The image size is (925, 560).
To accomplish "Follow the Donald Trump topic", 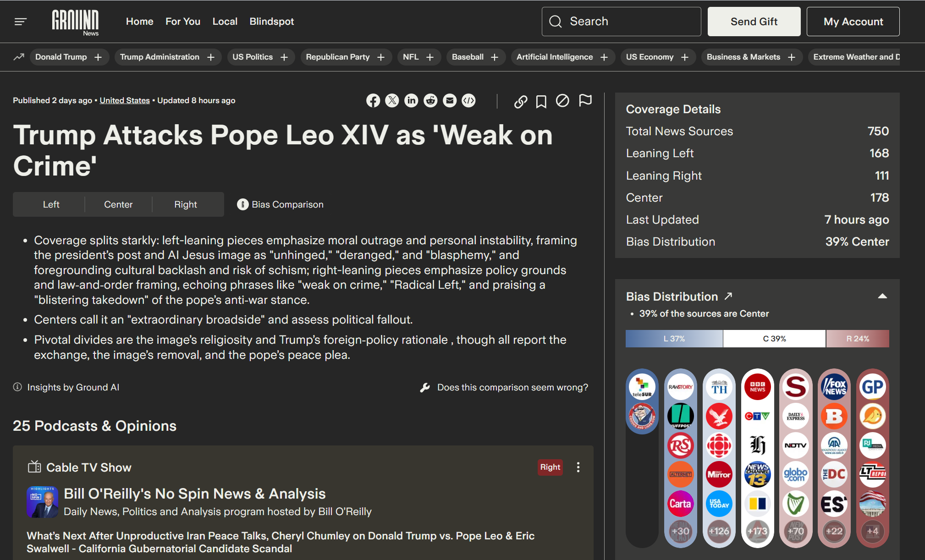I will (98, 57).
